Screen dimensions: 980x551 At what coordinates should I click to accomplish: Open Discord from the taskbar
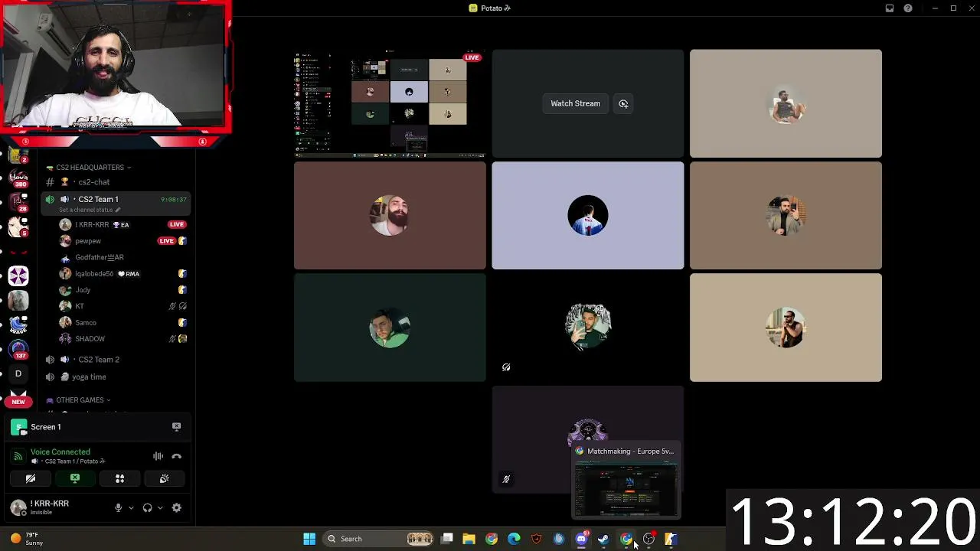581,539
